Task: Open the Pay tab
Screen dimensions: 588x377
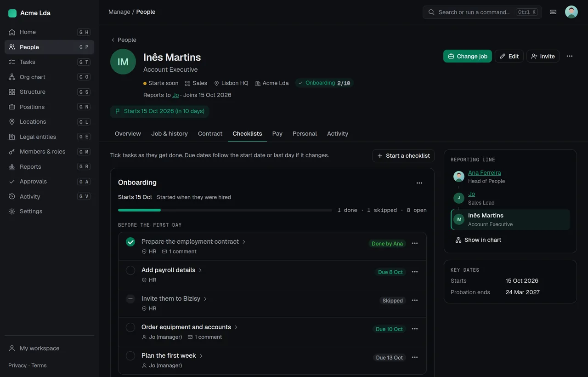Action: (277, 134)
